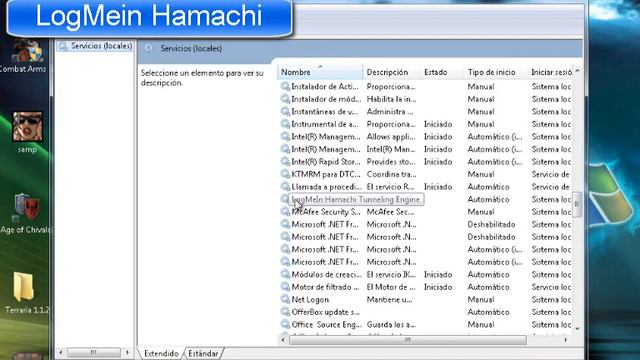The width and height of the screenshot is (640, 360).
Task: Select the Llamada a procedi... service icon
Action: [285, 187]
